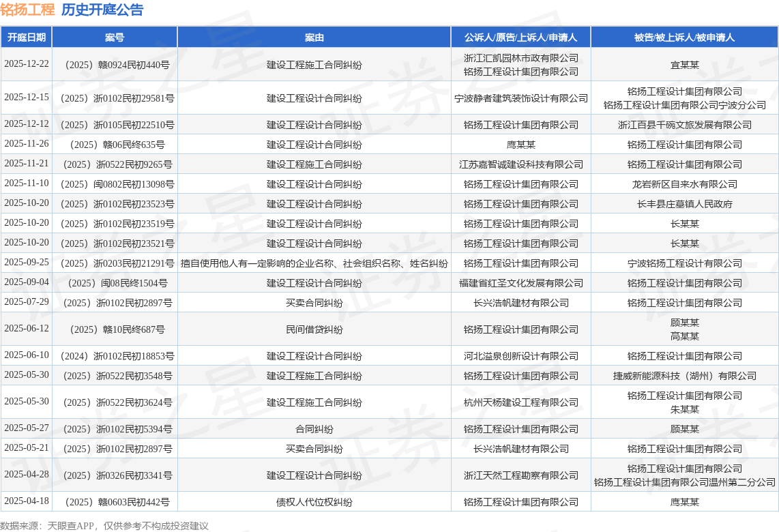Click defendant 龙岩新区自来水有限公司
The height and width of the screenshot is (532, 779).
tap(685, 184)
